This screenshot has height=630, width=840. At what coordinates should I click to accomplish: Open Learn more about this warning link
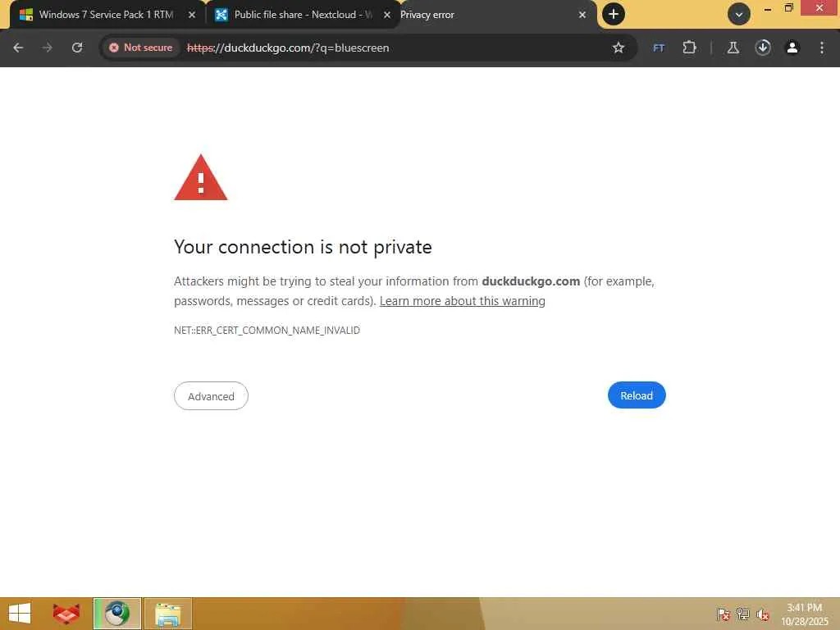pyautogui.click(x=463, y=301)
